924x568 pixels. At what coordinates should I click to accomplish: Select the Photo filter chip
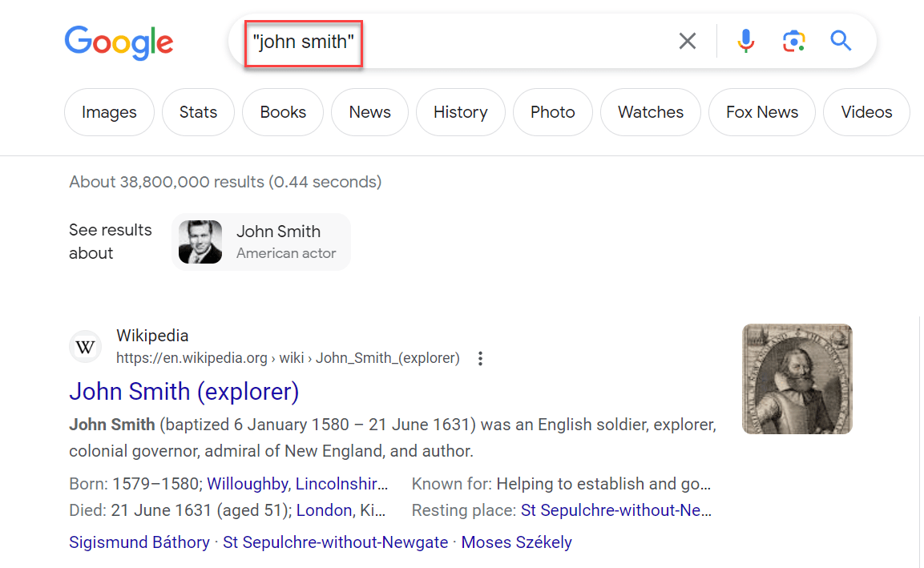pos(553,112)
